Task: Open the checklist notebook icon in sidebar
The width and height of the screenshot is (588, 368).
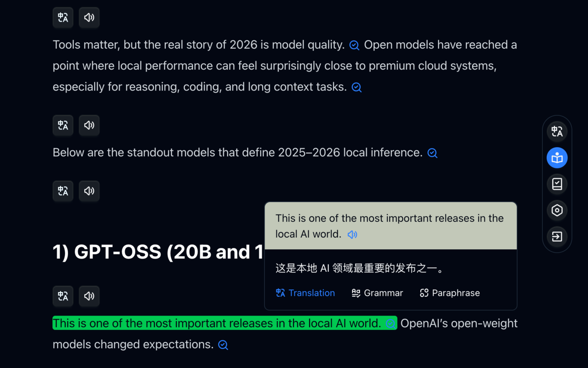Action: [x=557, y=184]
